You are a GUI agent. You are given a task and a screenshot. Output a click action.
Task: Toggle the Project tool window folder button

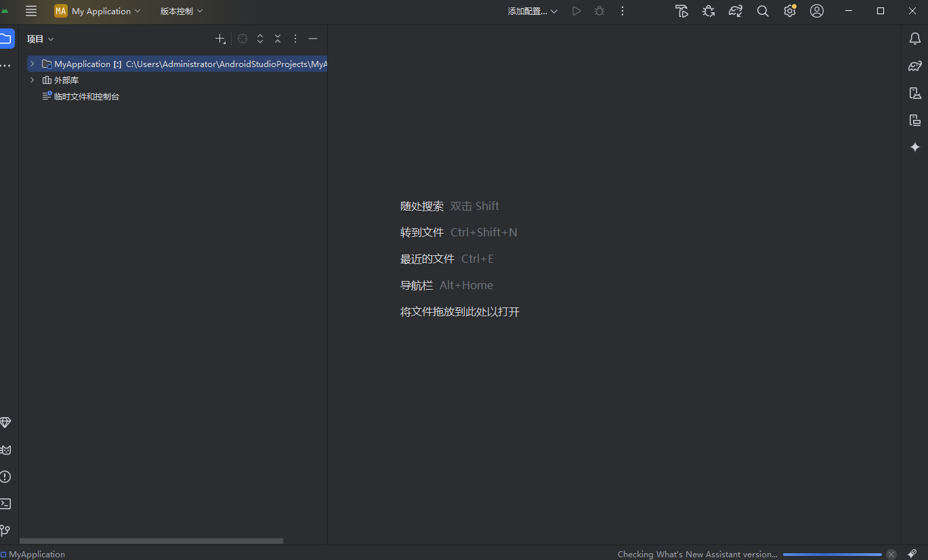(x=6, y=39)
